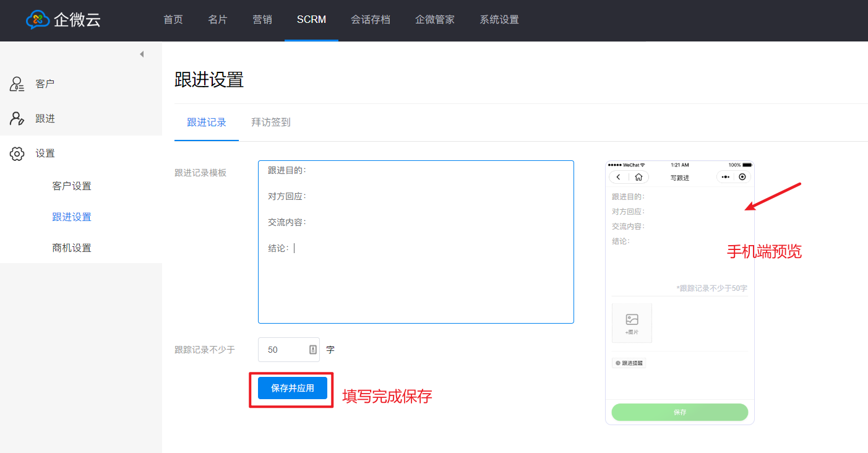Open 商机设置 in the sidebar submenu
Image resolution: width=868 pixels, height=453 pixels.
(72, 248)
